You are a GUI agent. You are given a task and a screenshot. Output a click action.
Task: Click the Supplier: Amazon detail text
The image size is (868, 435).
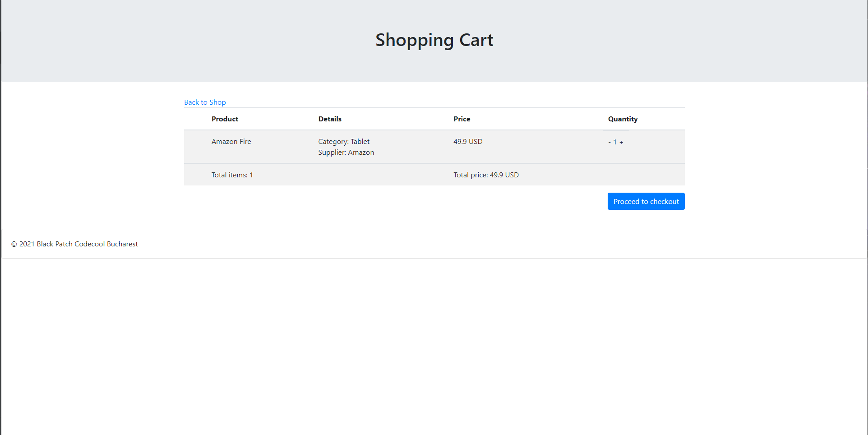pyautogui.click(x=346, y=152)
